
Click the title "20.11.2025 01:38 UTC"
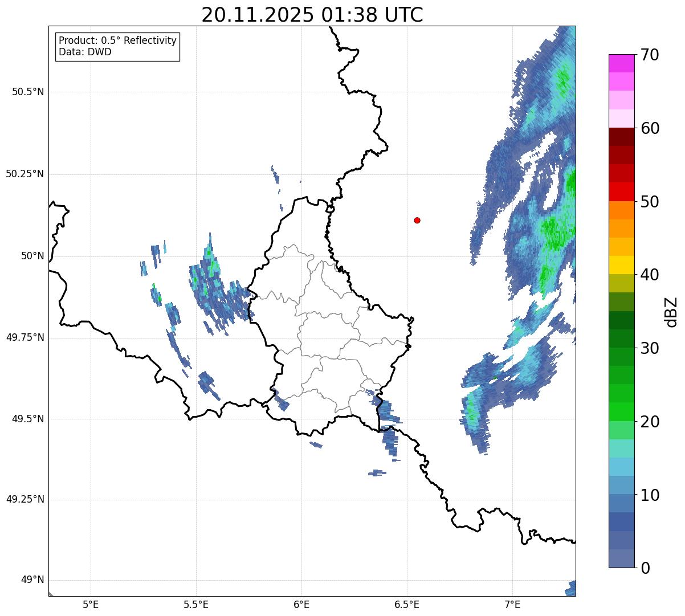[312, 15]
